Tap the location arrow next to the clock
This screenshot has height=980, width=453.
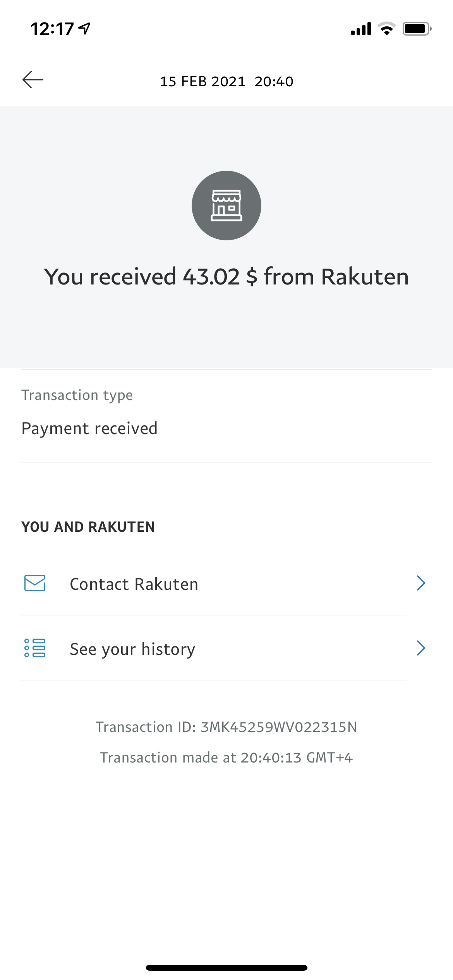click(84, 28)
